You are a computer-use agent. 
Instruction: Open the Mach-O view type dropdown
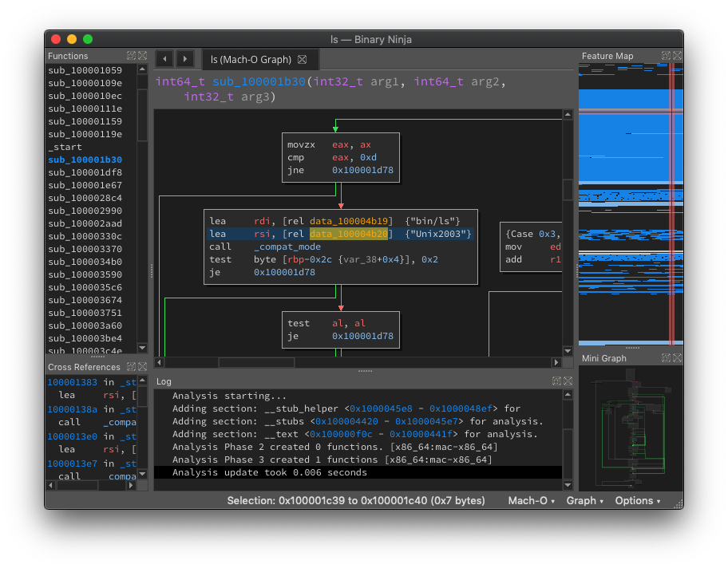tap(532, 501)
